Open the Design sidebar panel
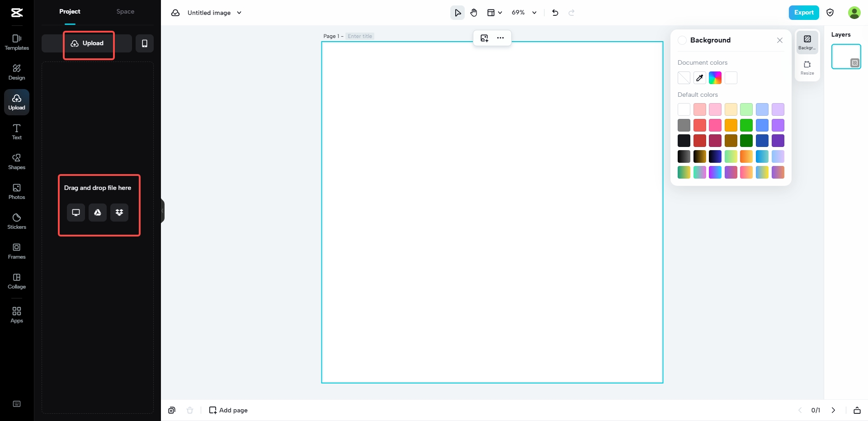This screenshot has height=421, width=868. [17, 72]
